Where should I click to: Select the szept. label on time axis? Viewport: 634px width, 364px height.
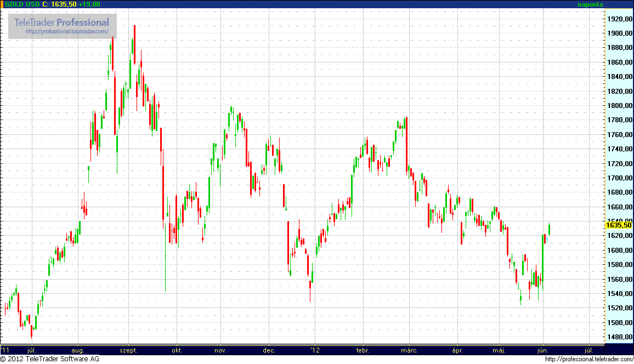[128, 350]
